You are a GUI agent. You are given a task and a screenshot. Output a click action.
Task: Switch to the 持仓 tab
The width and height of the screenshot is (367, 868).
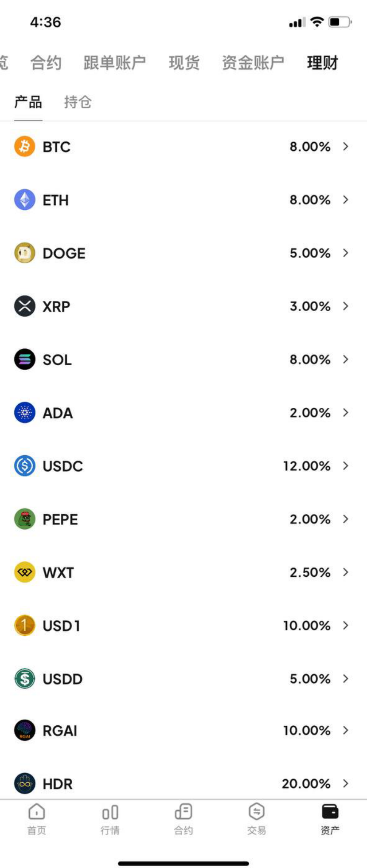click(x=78, y=102)
